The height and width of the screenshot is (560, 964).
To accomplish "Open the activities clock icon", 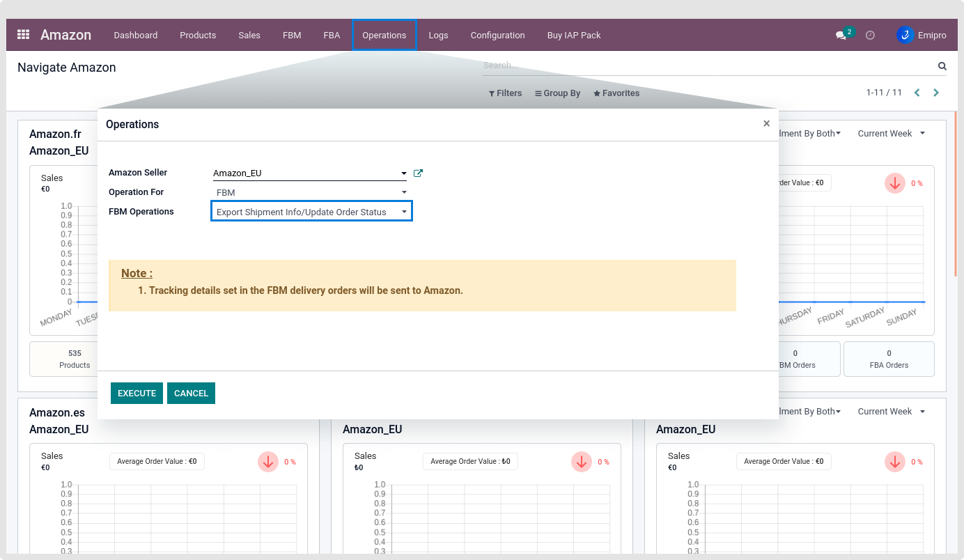I will pos(870,36).
